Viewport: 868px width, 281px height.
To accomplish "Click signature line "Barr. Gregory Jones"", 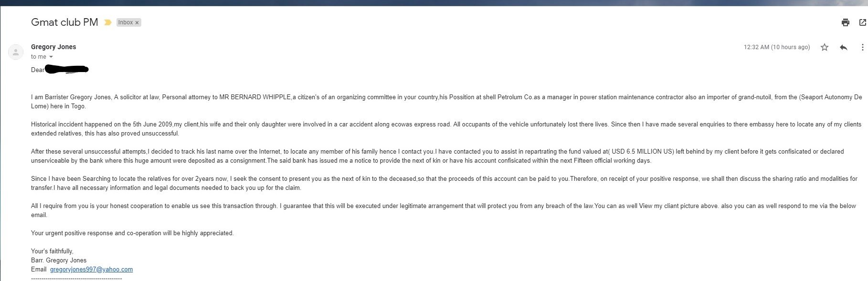I will [x=59, y=260].
